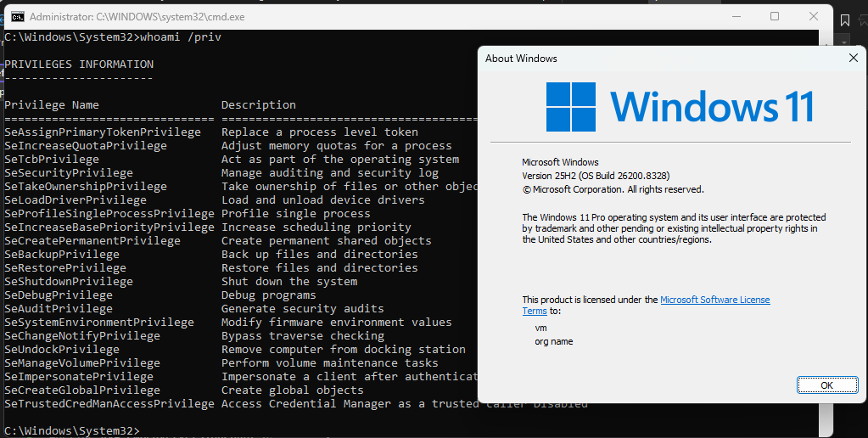Click 'Modify firmware environment values' description

click(x=337, y=323)
